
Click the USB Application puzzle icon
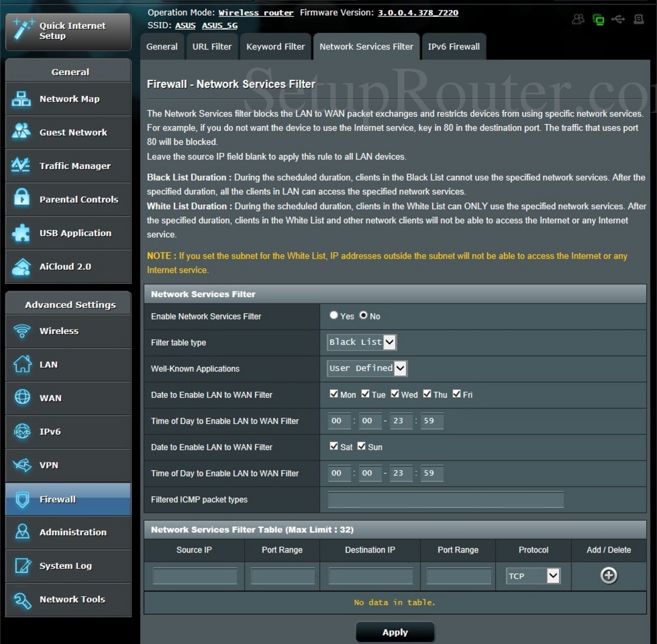pyautogui.click(x=22, y=233)
